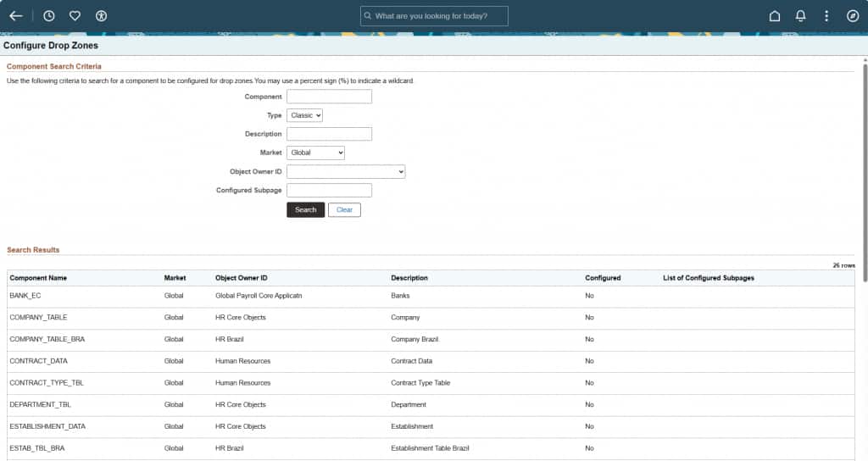Viewport: 868px width, 461px height.
Task: Select the CONTRACT_TYPE_TBL component
Action: 47,383
